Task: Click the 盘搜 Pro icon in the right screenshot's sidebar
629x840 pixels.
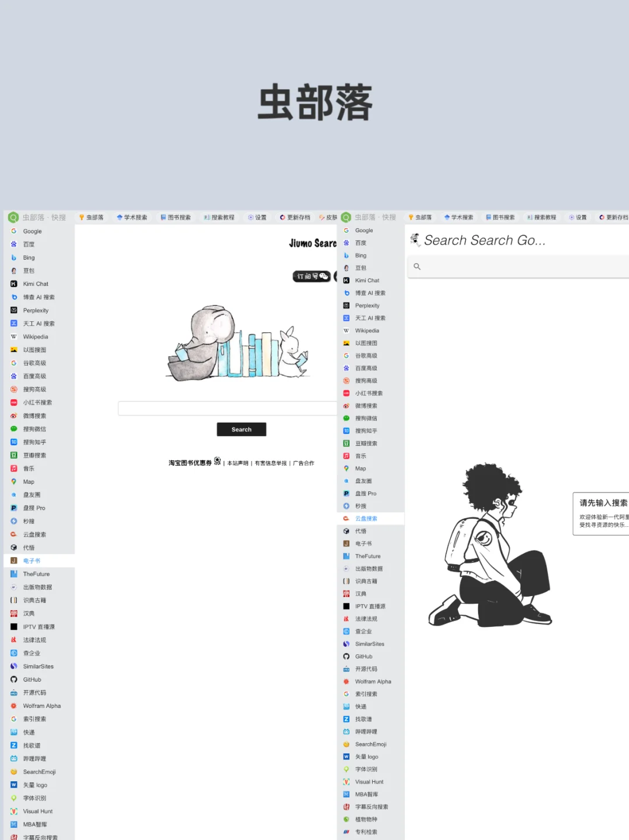Action: point(346,494)
